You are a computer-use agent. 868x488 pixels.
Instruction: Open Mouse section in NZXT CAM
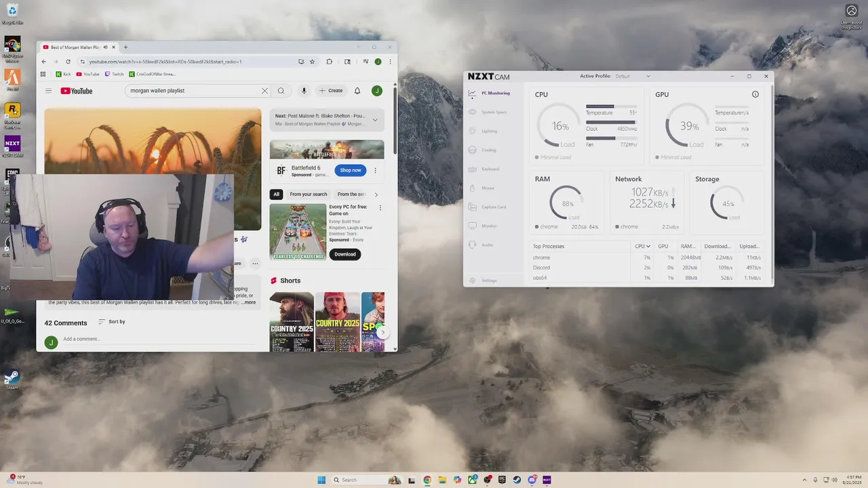[x=482, y=188]
